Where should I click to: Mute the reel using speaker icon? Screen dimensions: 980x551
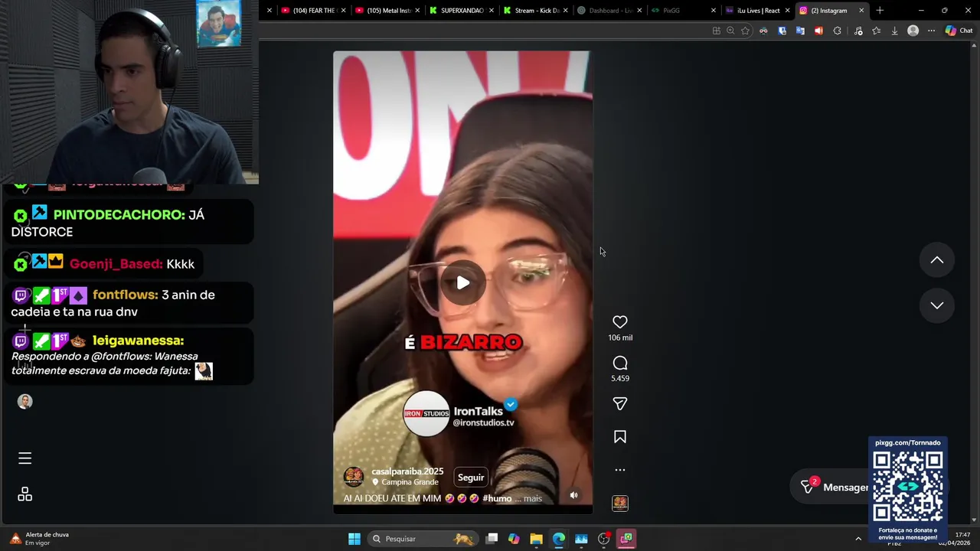pyautogui.click(x=573, y=495)
